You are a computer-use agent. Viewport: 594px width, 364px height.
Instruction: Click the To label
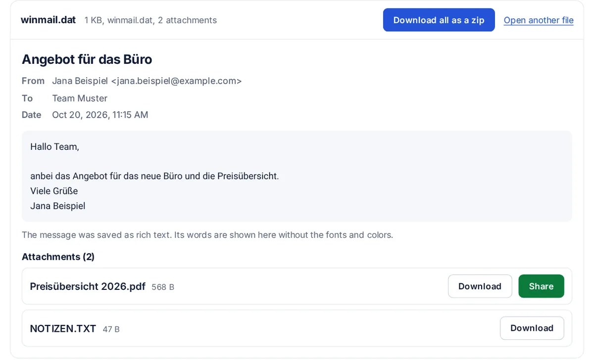click(x=27, y=98)
